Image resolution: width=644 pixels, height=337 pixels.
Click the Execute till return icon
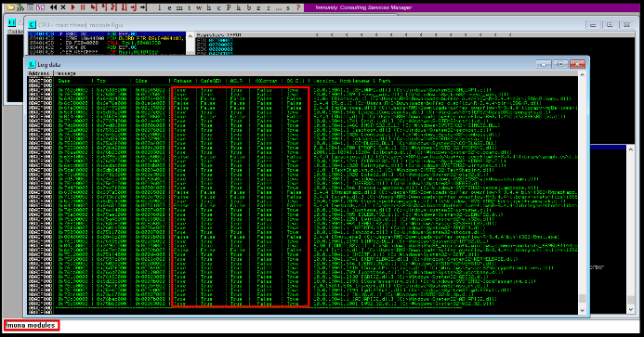(x=134, y=7)
